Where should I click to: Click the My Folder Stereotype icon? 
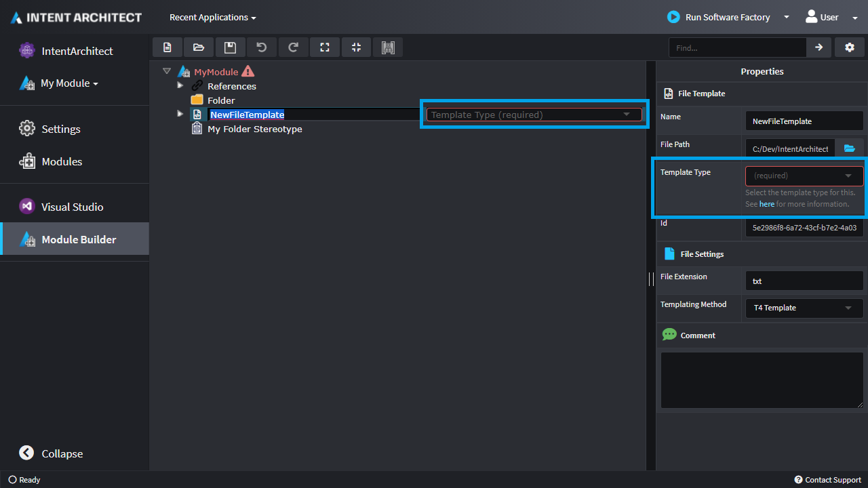(197, 129)
